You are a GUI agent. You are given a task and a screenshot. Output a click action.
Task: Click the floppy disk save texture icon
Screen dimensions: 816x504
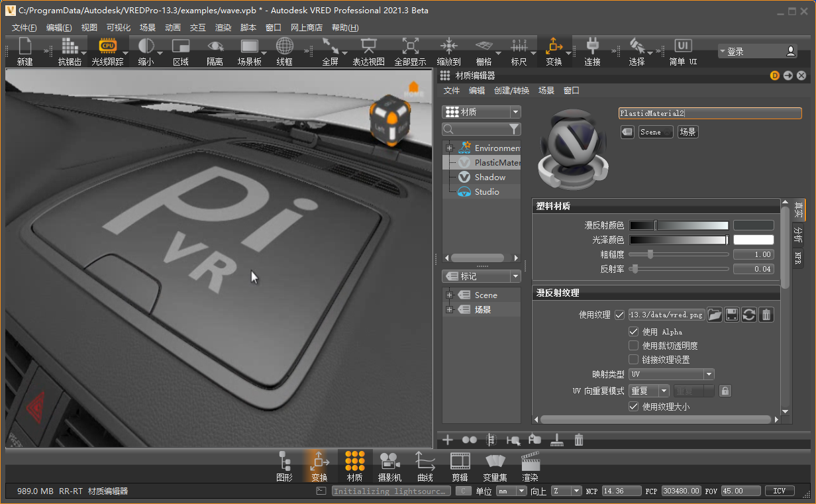(732, 315)
